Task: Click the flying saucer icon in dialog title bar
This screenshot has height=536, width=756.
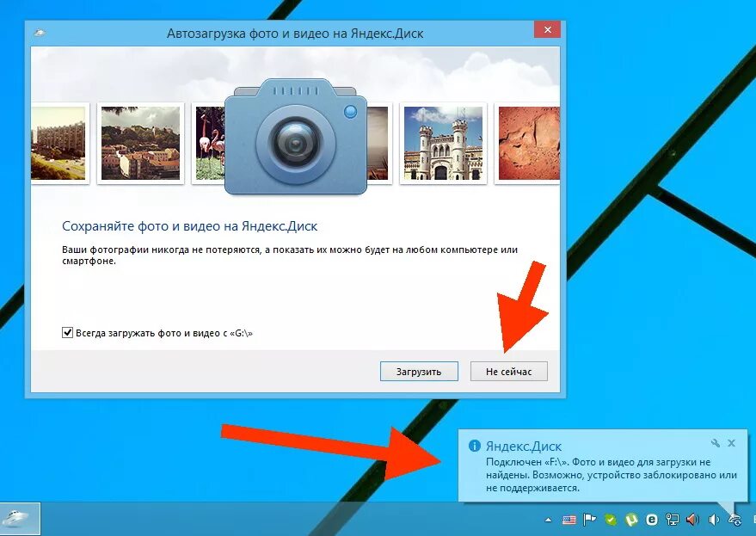Action: pyautogui.click(x=40, y=34)
